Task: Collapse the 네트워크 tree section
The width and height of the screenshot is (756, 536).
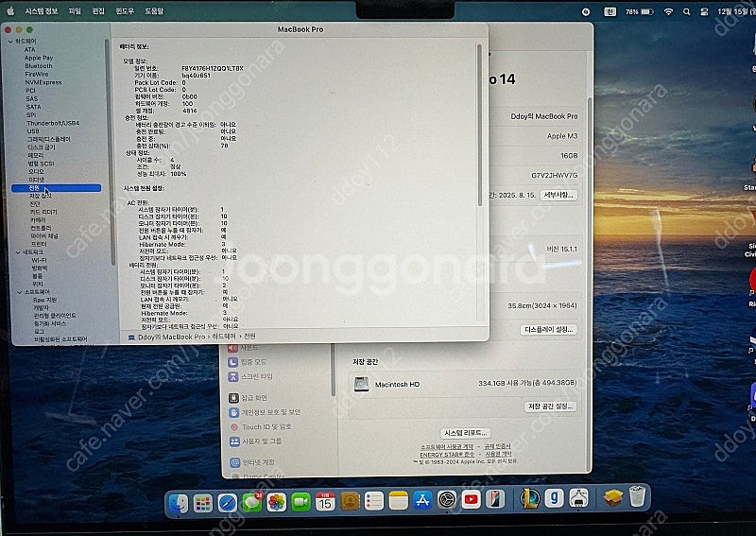Action: (x=18, y=251)
